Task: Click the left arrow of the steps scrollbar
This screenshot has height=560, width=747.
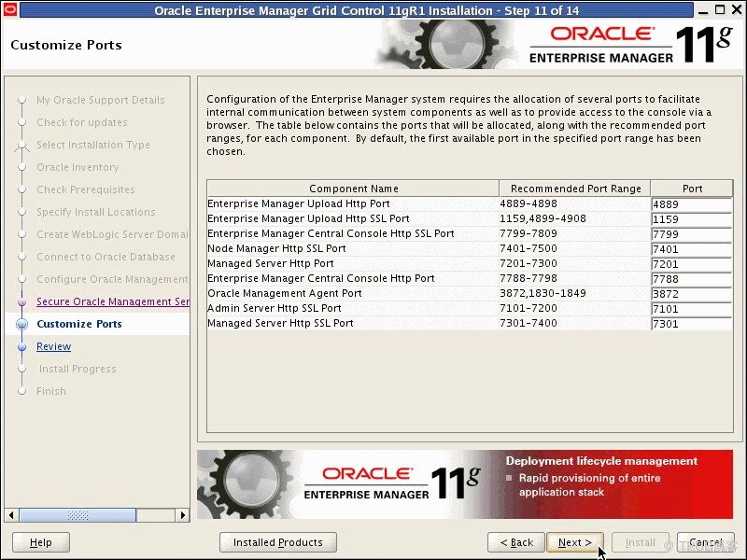Action: (11, 515)
